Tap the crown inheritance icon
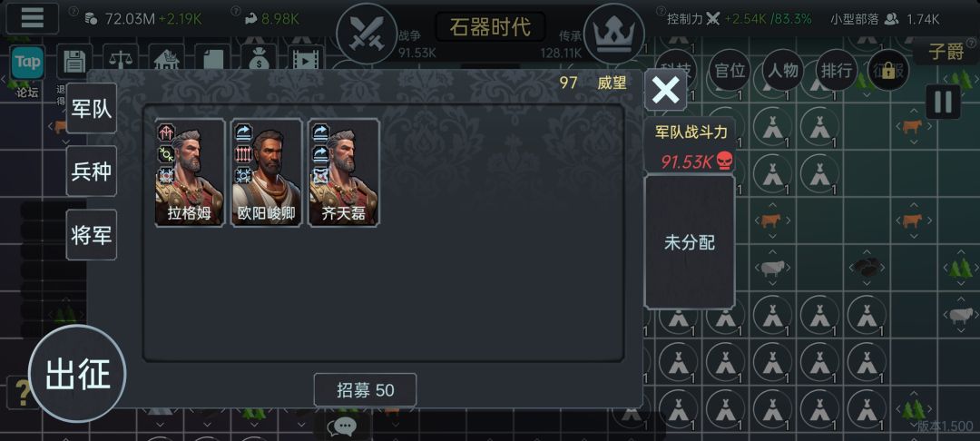This screenshot has height=441, width=980. (x=613, y=33)
